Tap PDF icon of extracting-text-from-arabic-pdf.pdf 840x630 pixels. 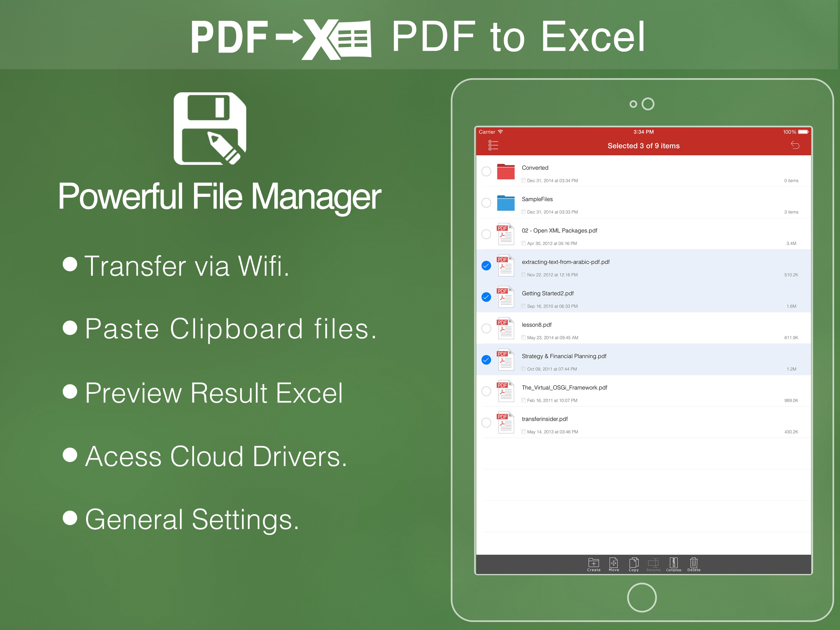pos(505,265)
